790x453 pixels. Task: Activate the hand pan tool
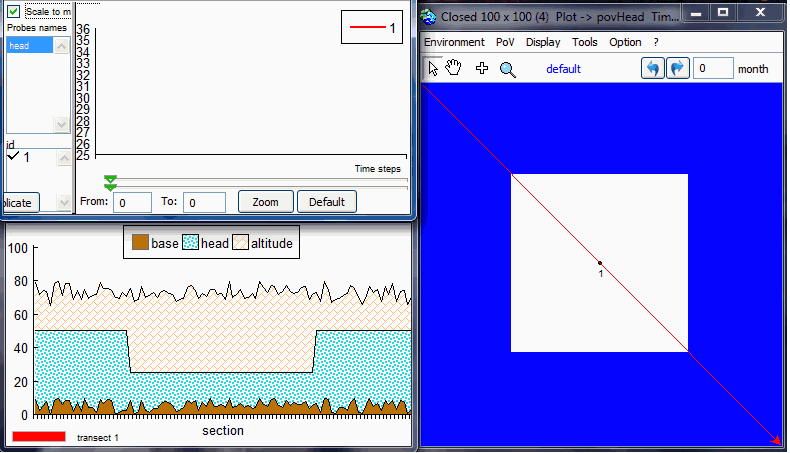pos(454,68)
